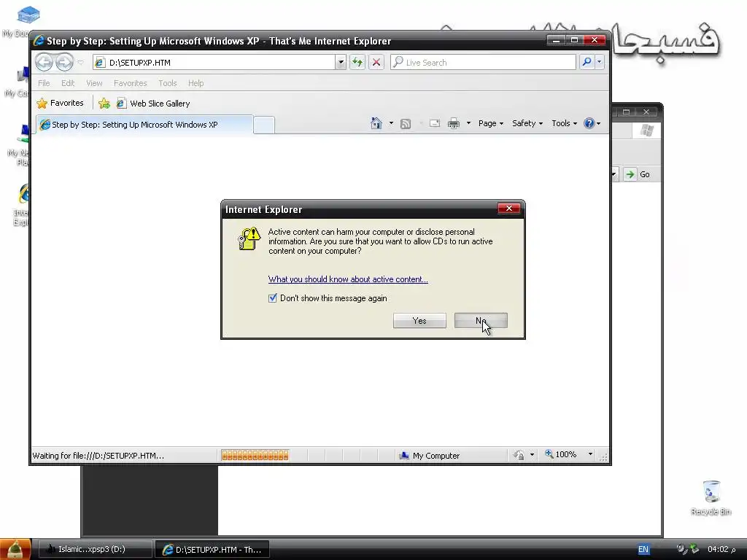This screenshot has width=747, height=560.
Task: Open the Tools command bar dropdown
Action: (x=564, y=123)
